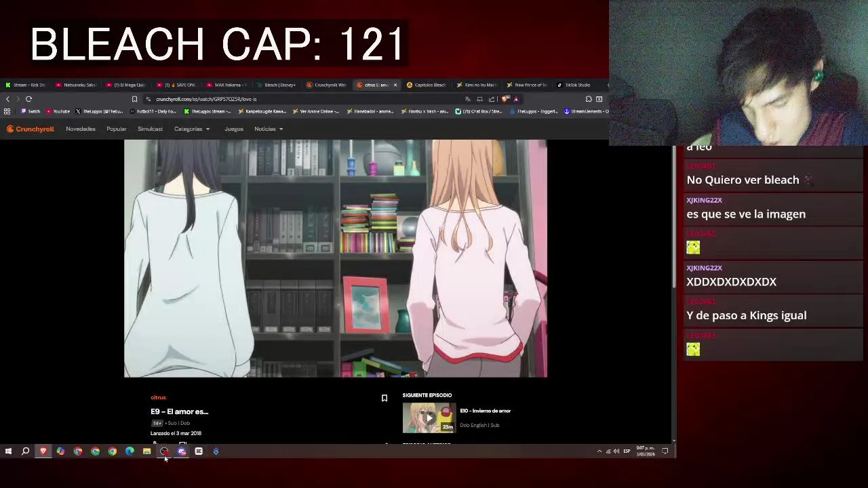
Task: Open the volume control in system tray
Action: point(616,451)
